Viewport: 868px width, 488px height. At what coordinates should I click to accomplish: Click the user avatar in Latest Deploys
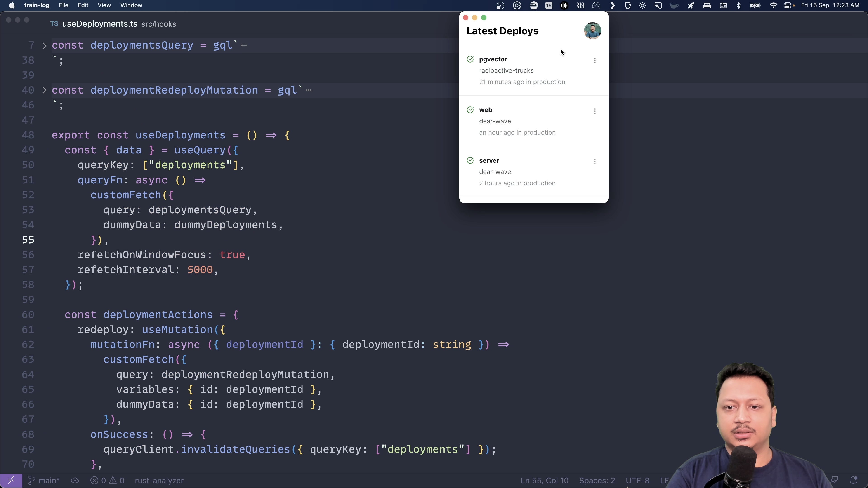click(x=592, y=31)
